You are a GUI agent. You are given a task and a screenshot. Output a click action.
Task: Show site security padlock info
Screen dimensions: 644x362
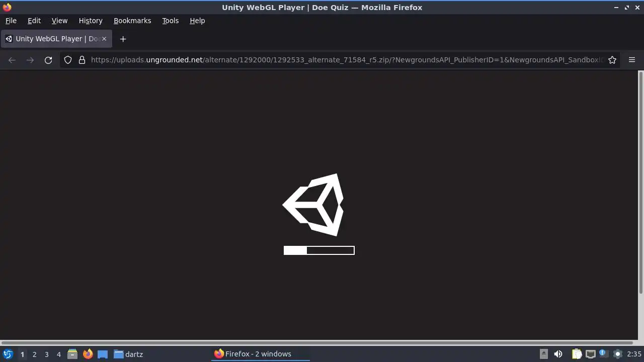82,60
